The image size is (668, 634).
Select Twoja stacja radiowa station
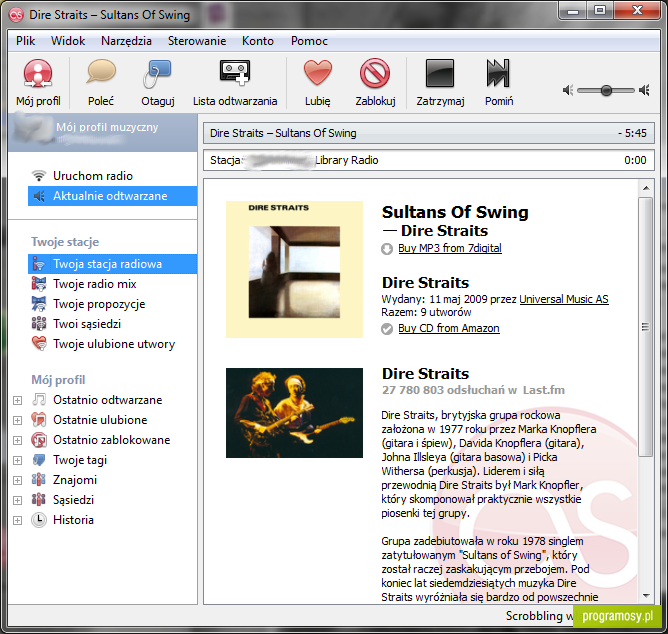tap(112, 264)
